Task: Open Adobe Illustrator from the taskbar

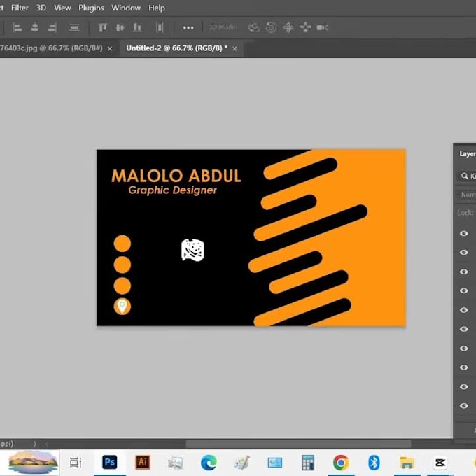Action: click(143, 462)
